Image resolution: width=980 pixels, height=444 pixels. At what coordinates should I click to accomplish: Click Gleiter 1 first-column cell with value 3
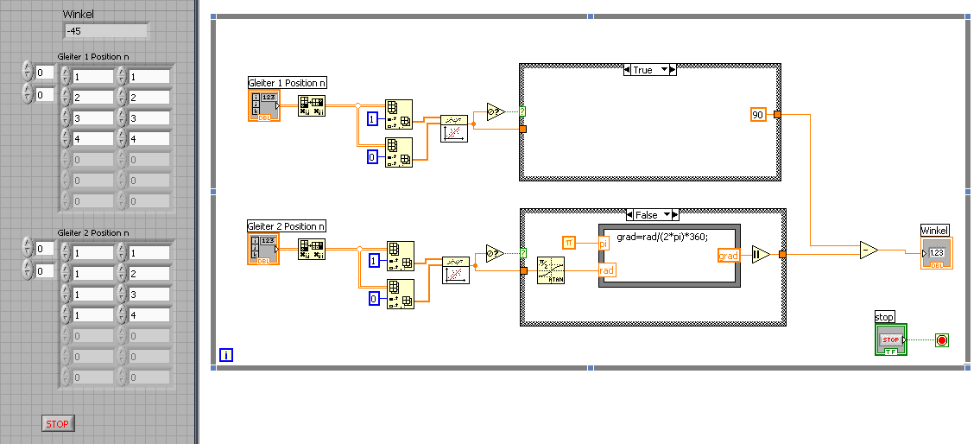93,118
